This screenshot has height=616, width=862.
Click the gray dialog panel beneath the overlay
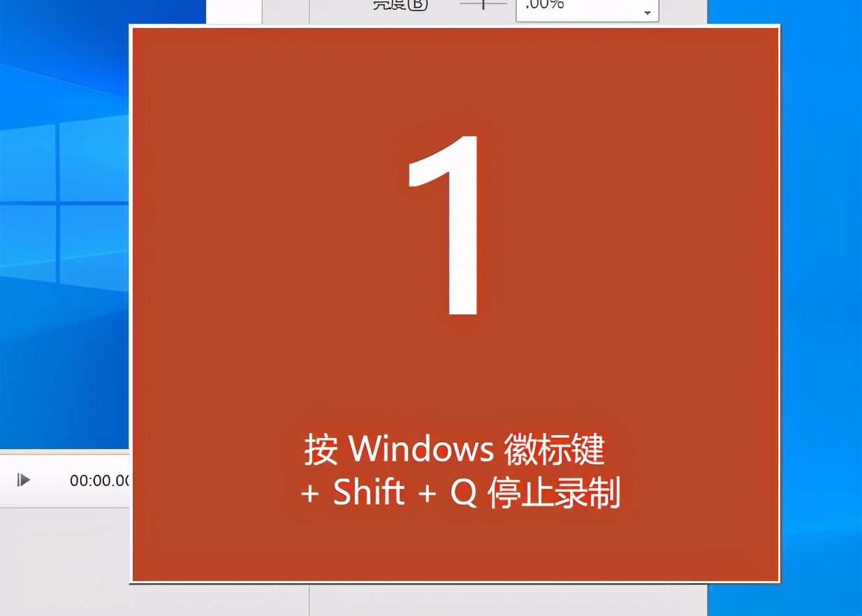[509, 601]
